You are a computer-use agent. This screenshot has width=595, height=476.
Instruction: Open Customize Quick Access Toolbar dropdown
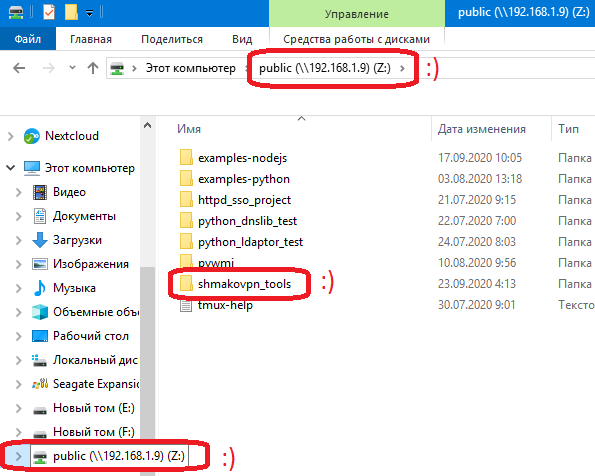(x=89, y=14)
